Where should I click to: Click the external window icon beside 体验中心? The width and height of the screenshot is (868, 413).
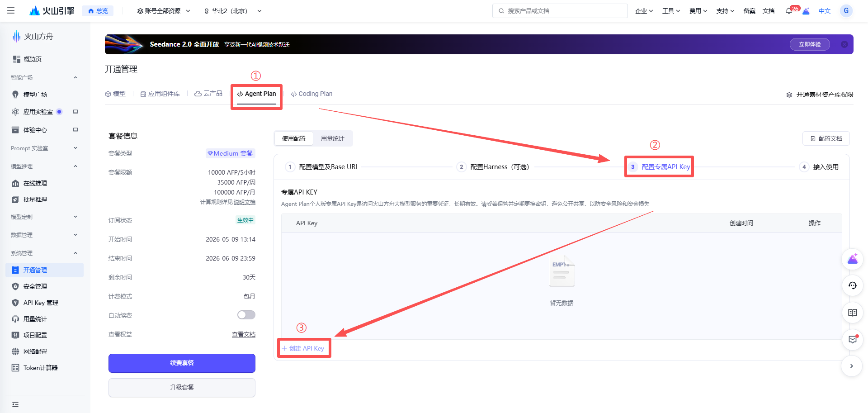point(75,130)
